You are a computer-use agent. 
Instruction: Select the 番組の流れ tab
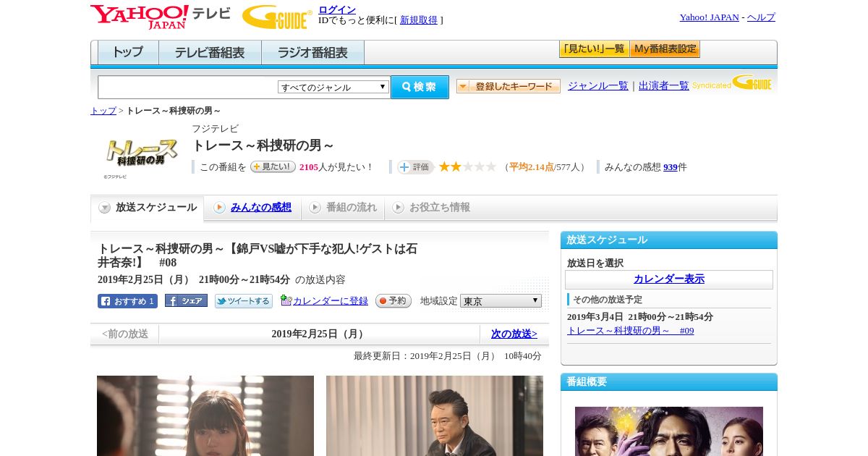344,208
